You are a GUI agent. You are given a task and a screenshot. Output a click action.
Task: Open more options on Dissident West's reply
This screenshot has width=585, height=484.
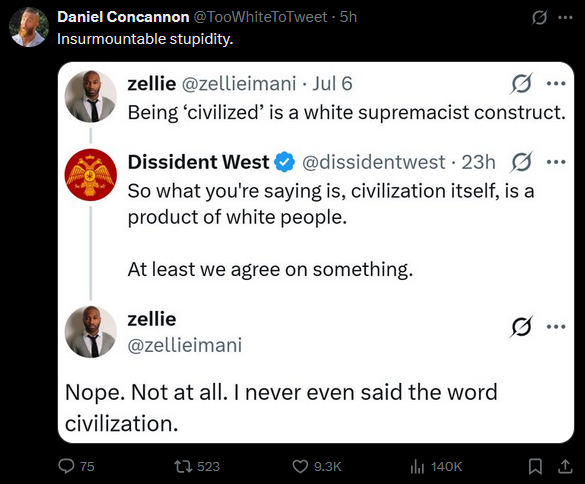(x=556, y=162)
